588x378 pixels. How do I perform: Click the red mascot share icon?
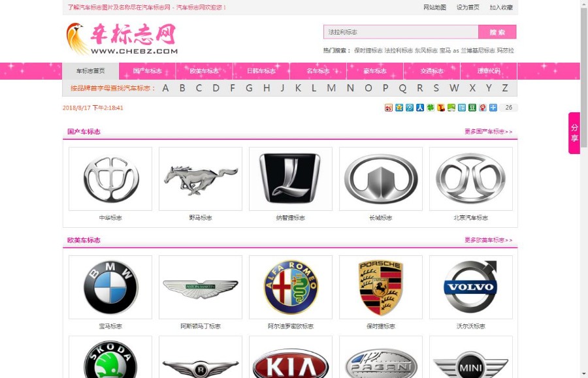click(x=483, y=108)
